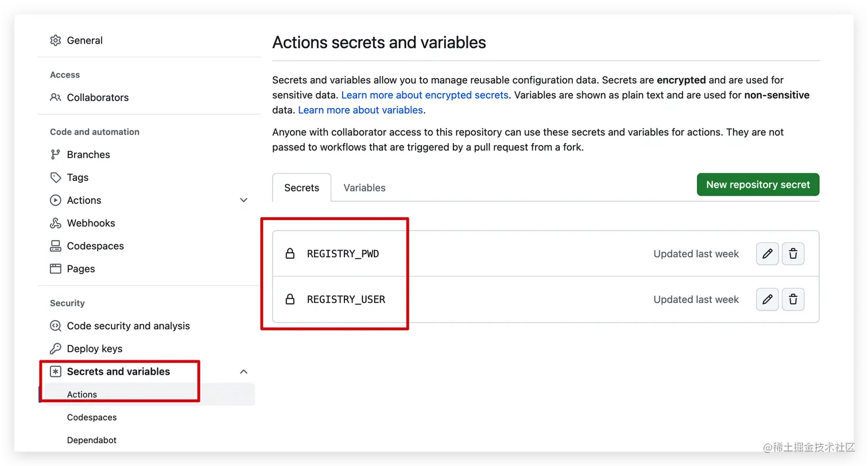Expand the Actions sidebar section chevron
The height and width of the screenshot is (466, 868).
pyautogui.click(x=243, y=200)
